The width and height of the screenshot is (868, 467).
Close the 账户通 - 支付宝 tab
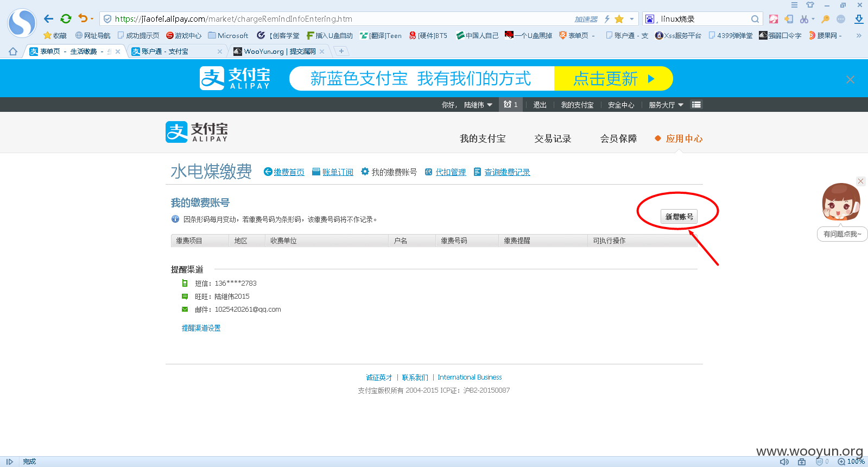[220, 52]
